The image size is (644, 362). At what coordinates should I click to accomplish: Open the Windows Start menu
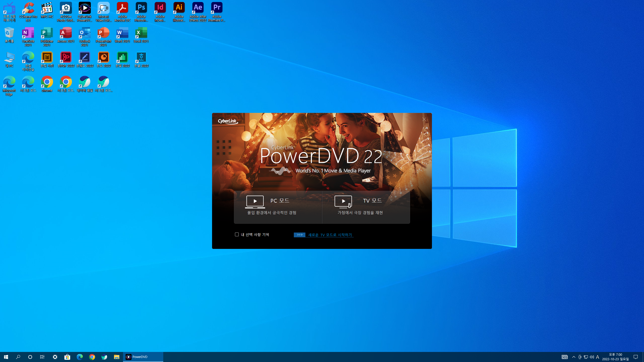point(6,357)
